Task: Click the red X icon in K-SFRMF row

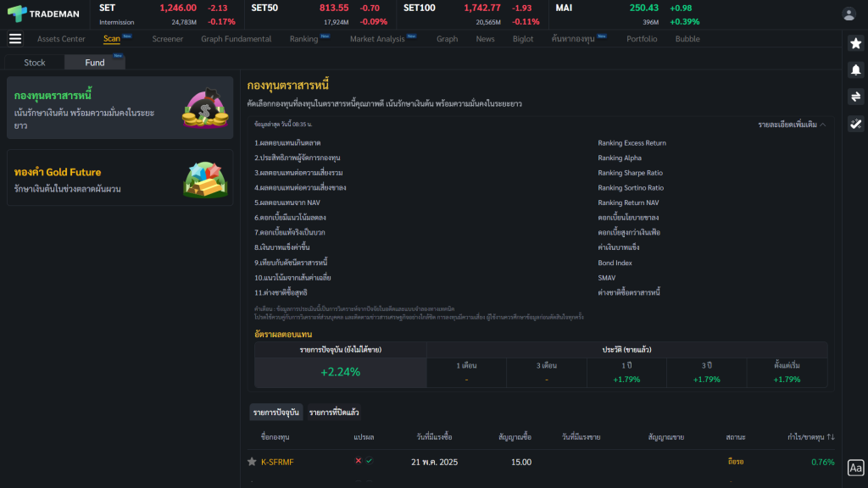Action: tap(359, 461)
